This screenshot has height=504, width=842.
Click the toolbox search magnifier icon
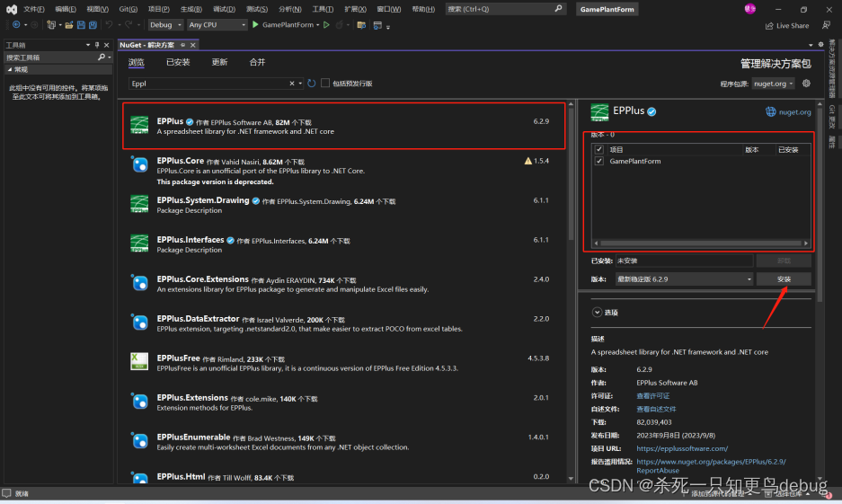(x=102, y=57)
